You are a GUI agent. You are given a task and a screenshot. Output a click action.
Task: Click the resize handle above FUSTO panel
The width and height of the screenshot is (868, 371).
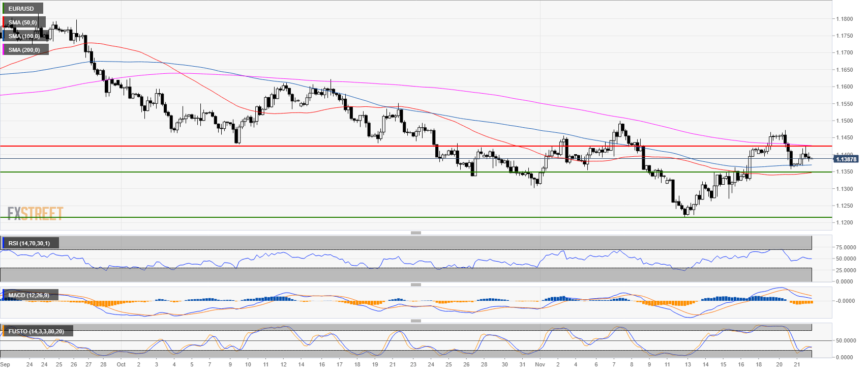(415, 321)
